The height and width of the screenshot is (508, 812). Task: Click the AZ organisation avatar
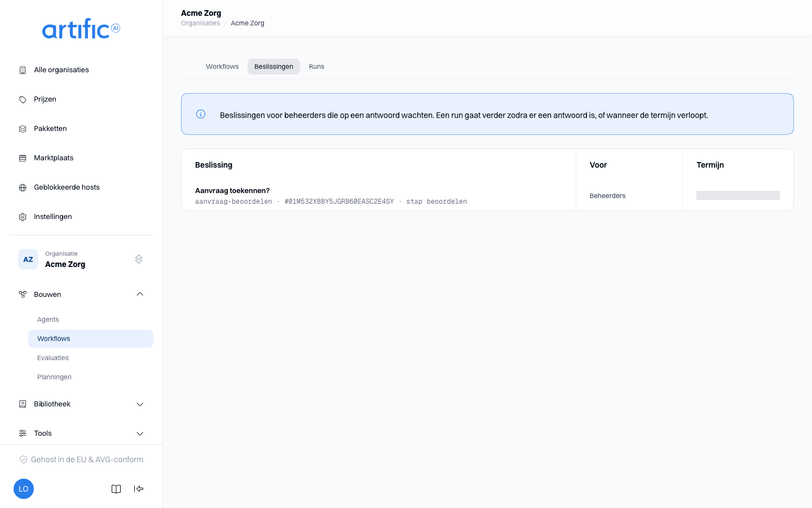coord(28,259)
